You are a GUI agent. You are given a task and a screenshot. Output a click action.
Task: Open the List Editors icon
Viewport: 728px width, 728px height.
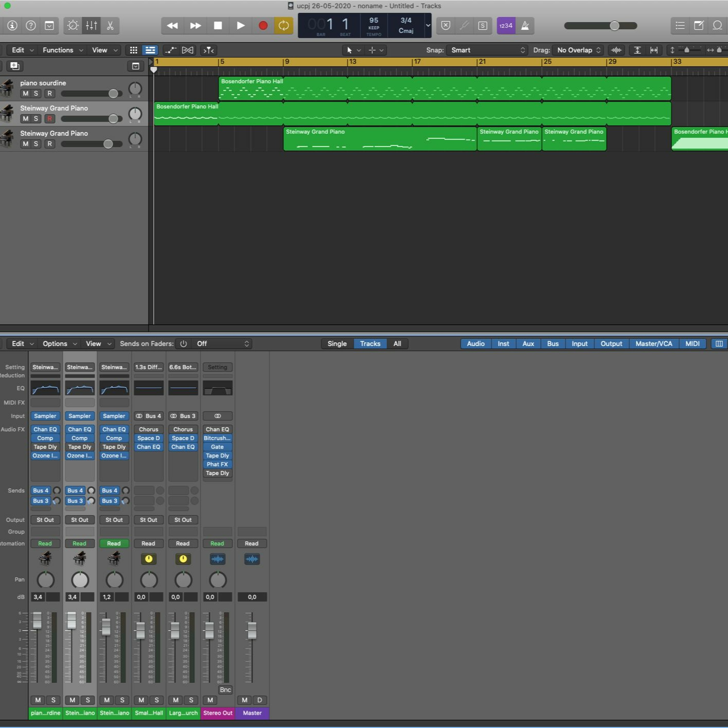pos(680,26)
